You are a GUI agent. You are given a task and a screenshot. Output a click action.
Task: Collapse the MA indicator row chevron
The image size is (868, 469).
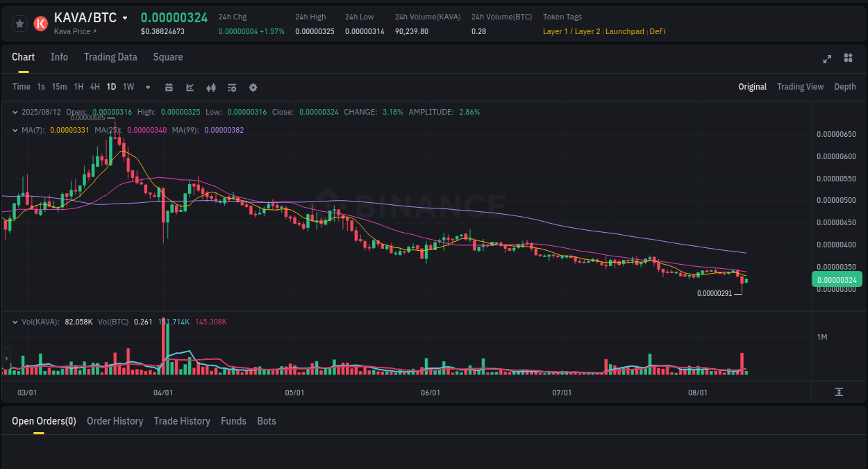pyautogui.click(x=15, y=130)
